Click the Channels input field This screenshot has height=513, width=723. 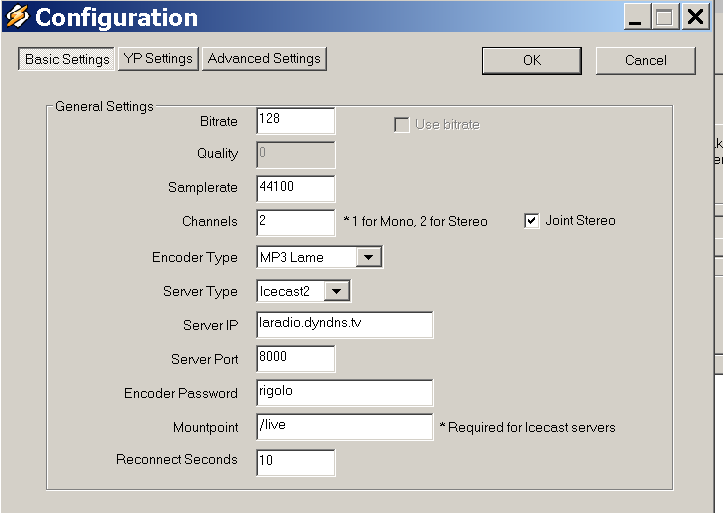(x=295, y=222)
